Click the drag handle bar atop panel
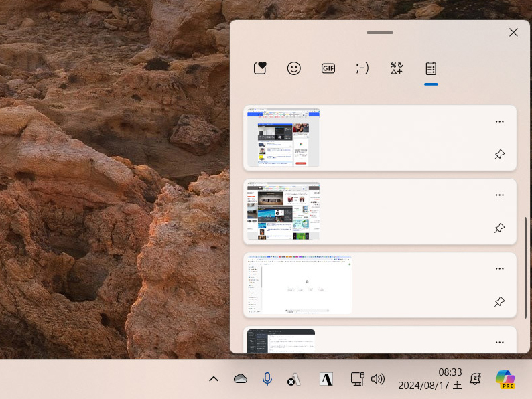532x399 pixels. point(380,33)
